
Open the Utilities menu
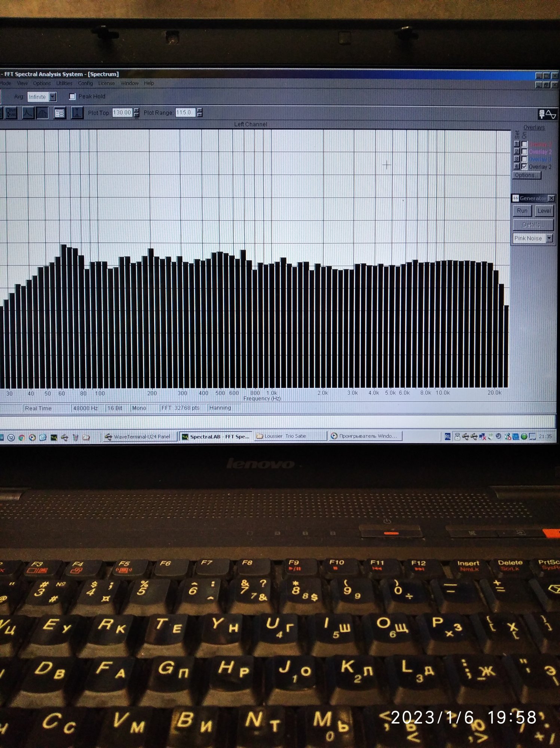point(64,83)
